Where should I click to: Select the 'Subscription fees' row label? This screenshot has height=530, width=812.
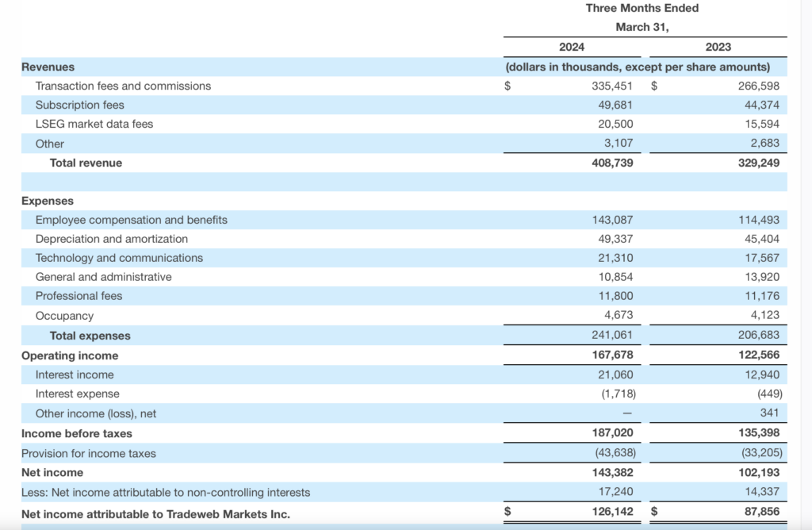tap(80, 106)
